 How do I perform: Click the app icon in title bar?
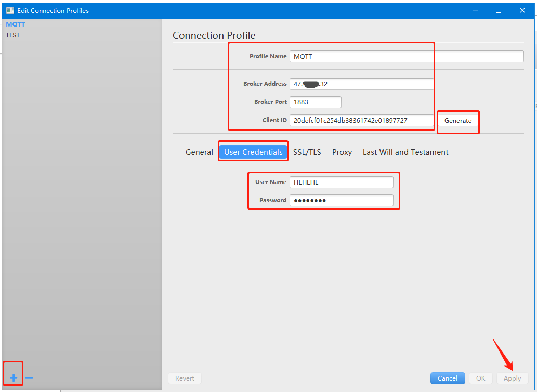click(10, 10)
